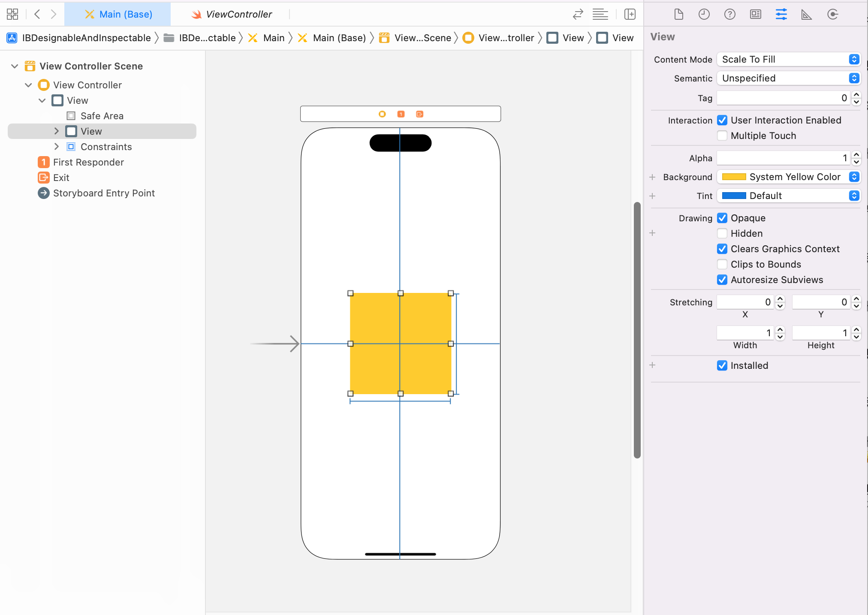
Task: Open the Size inspector ruler icon
Action: [x=806, y=14]
